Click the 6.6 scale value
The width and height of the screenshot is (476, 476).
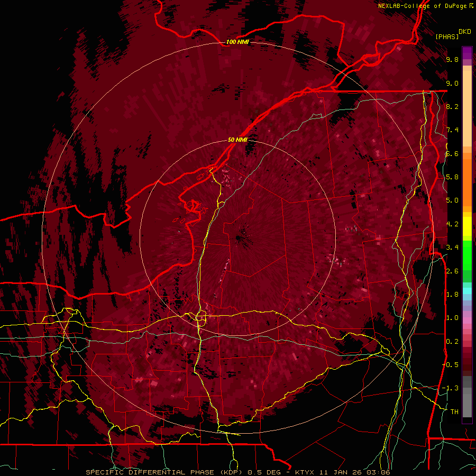coord(452,153)
